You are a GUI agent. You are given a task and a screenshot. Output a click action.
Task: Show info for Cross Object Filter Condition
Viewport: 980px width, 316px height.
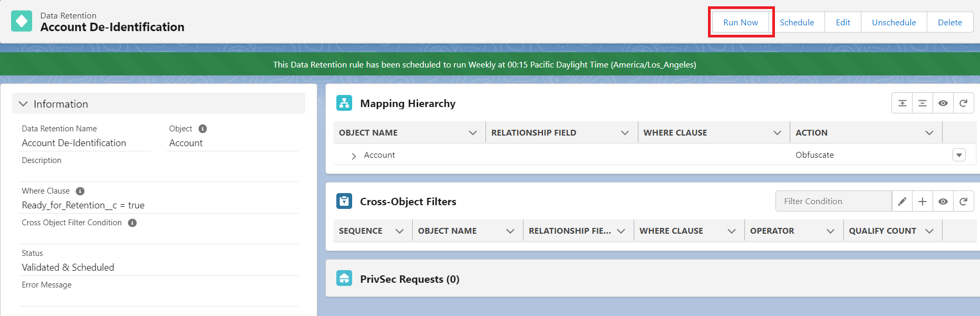[132, 223]
